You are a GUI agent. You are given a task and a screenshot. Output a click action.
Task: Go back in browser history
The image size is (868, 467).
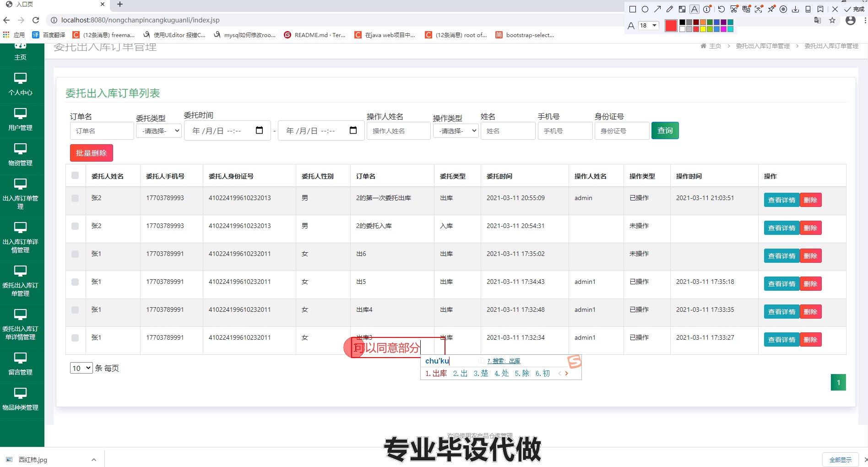tap(6, 20)
